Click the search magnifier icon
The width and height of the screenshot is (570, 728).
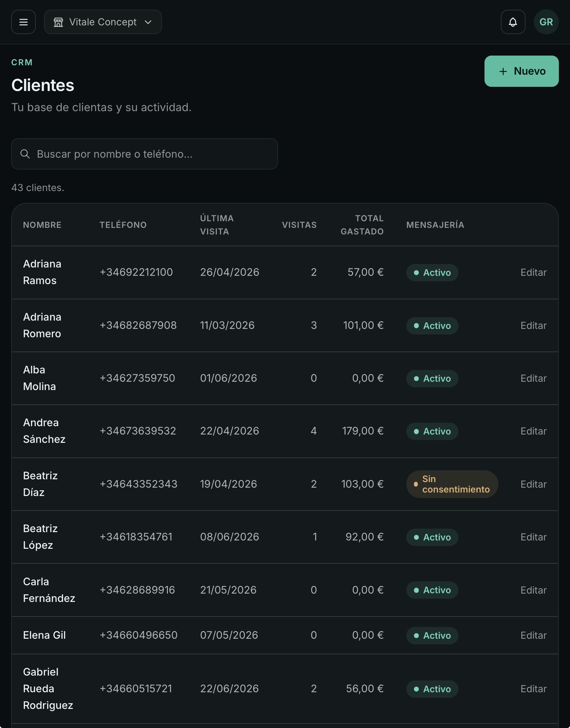(x=25, y=154)
